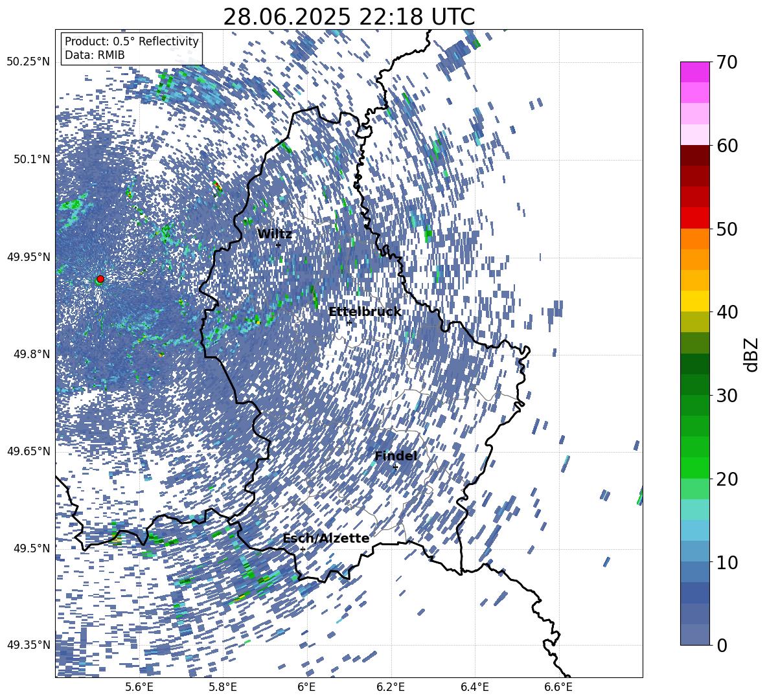Click the dBZ colorbar axis label

coord(752,354)
